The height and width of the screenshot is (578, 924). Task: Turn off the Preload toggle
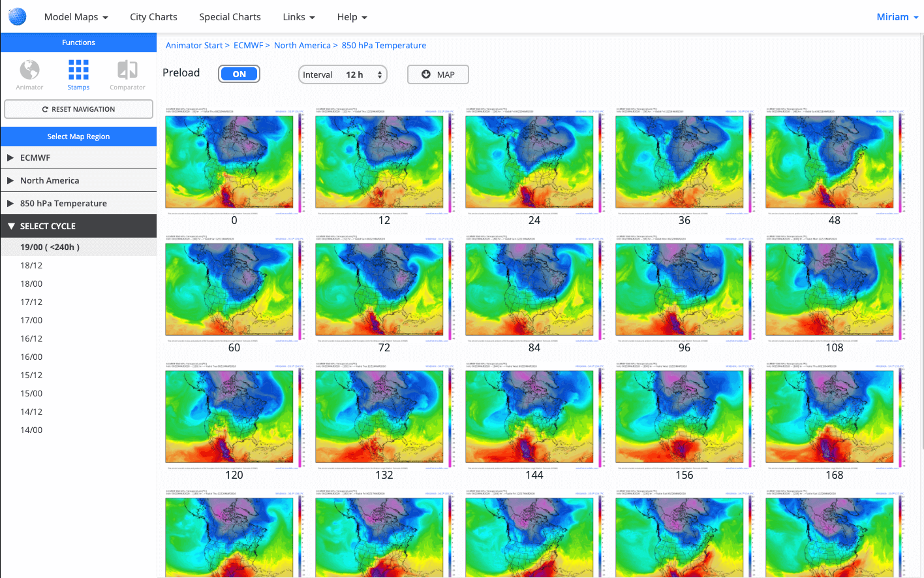pyautogui.click(x=239, y=74)
